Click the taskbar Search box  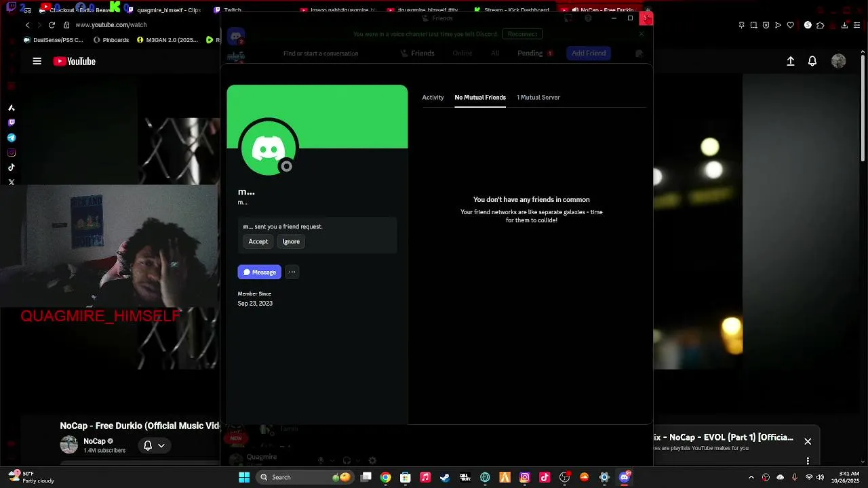click(305, 477)
